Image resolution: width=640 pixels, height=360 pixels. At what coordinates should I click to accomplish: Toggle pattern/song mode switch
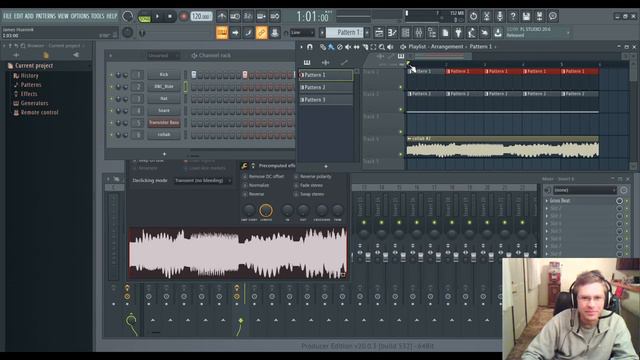[144, 17]
